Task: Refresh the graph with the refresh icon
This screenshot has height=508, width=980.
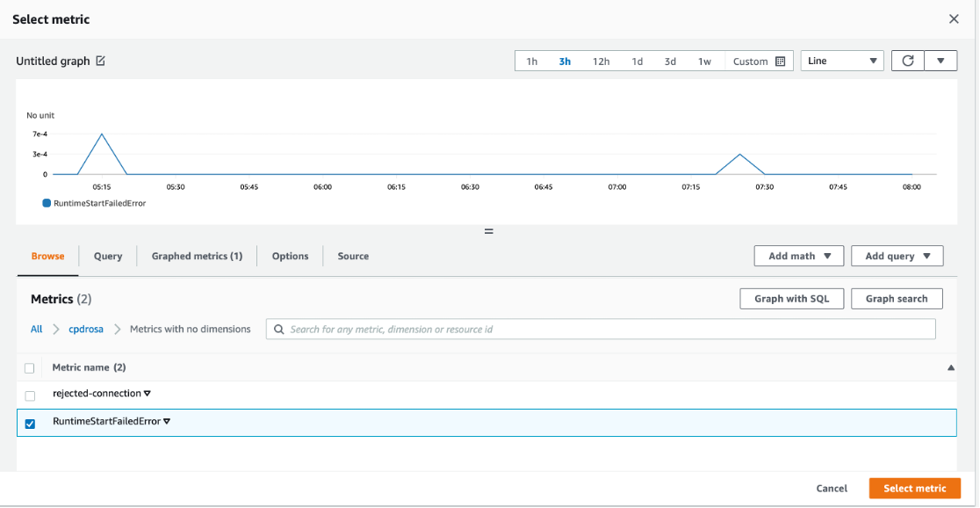Action: (907, 61)
